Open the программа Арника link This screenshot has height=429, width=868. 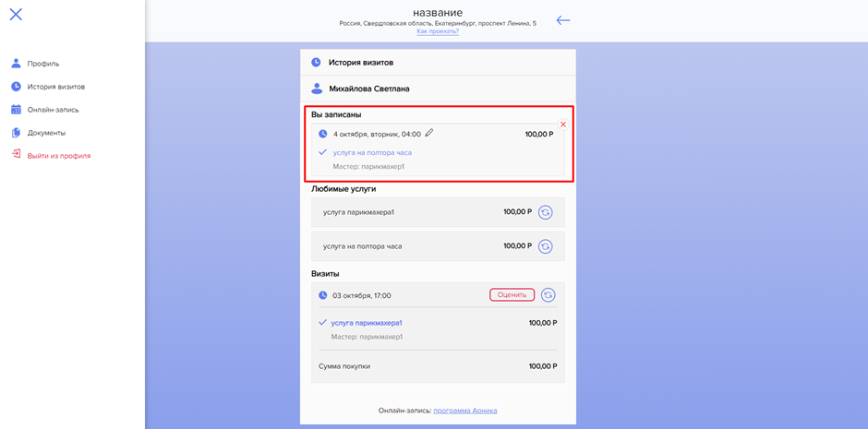[465, 411]
